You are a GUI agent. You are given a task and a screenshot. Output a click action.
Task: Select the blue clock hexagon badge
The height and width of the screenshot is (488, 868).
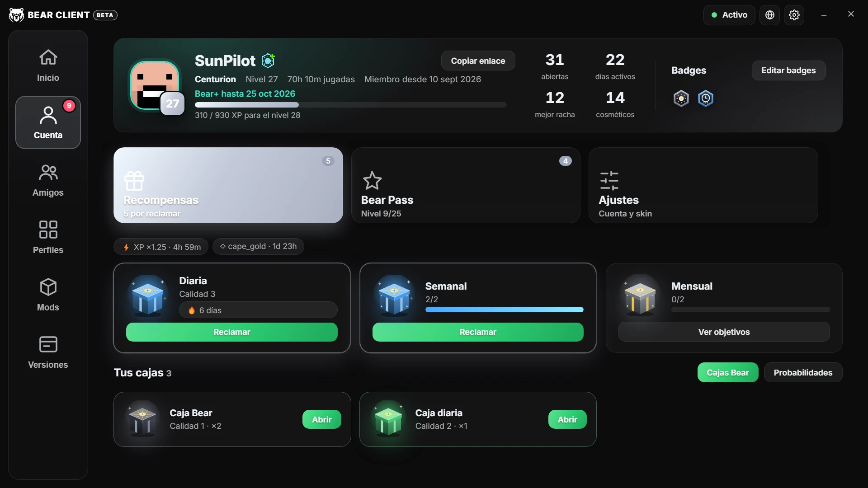pyautogui.click(x=705, y=98)
